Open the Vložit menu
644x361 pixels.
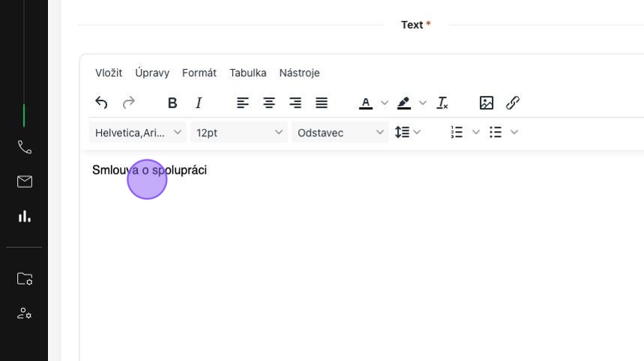click(x=109, y=73)
